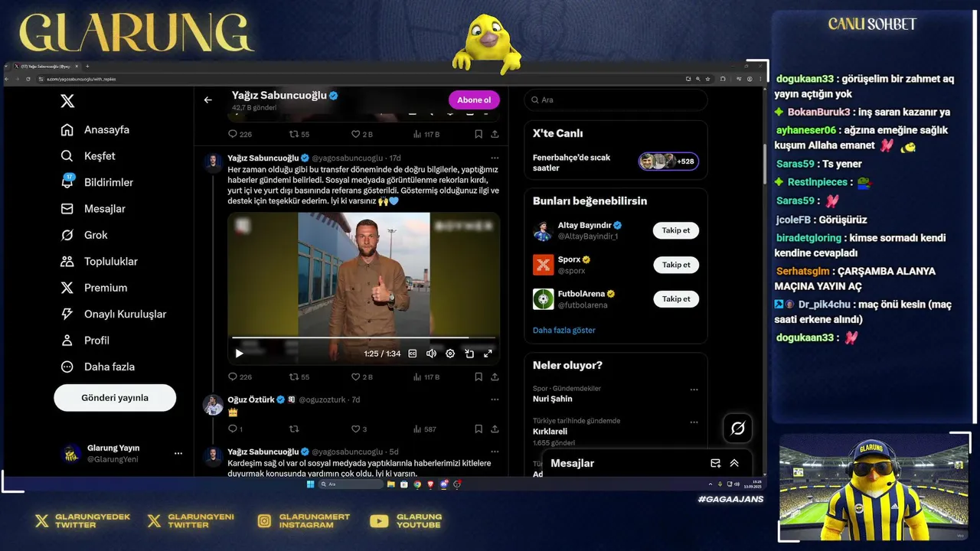Mute the video sound
Viewport: 980px width, 551px height.
click(431, 354)
